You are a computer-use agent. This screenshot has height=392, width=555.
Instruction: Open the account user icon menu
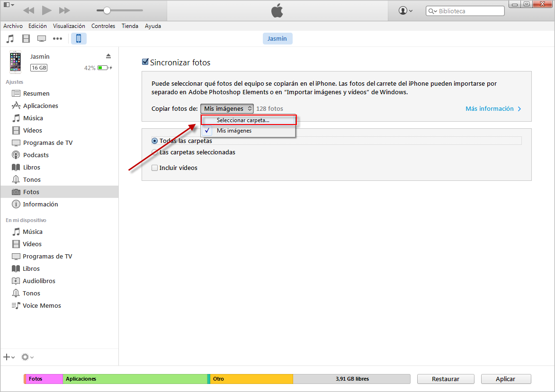pyautogui.click(x=405, y=10)
